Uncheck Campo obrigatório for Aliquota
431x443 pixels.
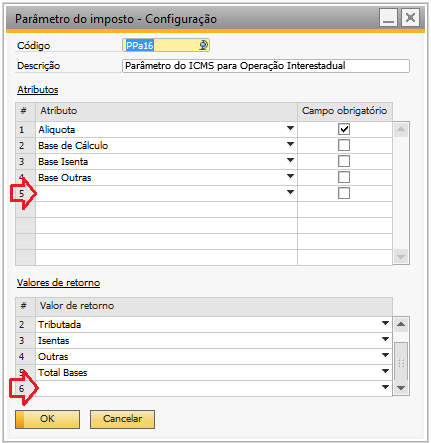(x=344, y=129)
